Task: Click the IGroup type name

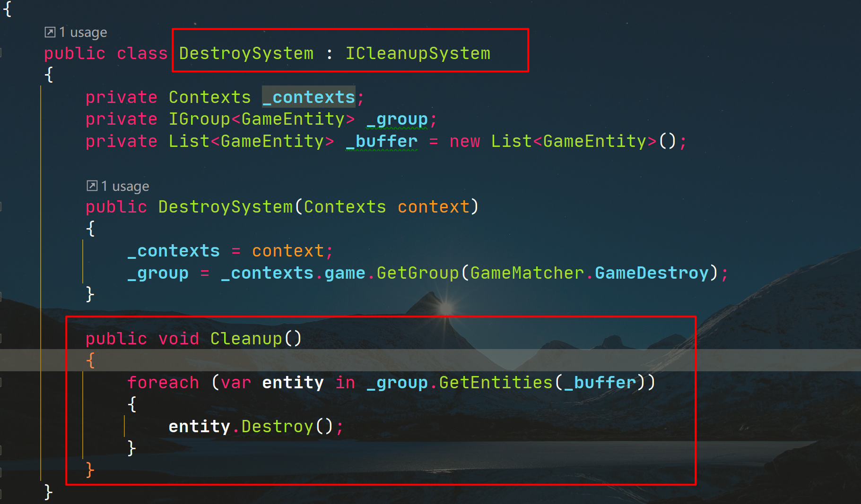Action: [x=200, y=119]
